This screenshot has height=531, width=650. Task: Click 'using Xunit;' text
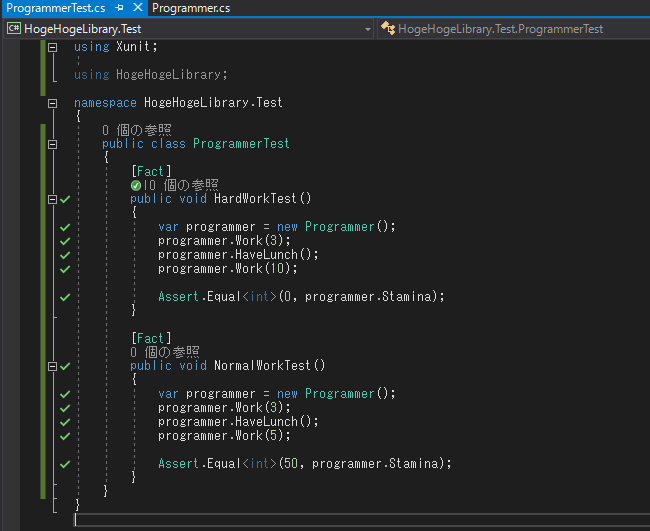[x=116, y=46]
